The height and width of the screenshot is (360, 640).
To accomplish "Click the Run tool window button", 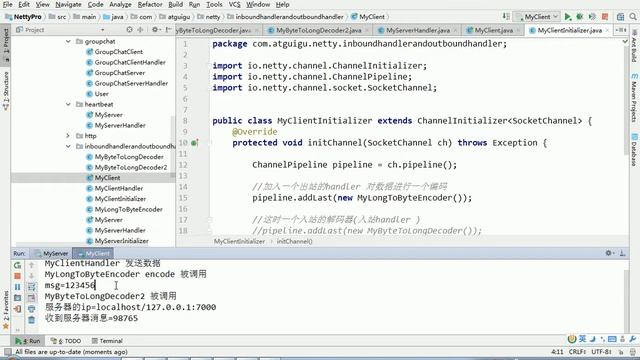I will click(28, 341).
